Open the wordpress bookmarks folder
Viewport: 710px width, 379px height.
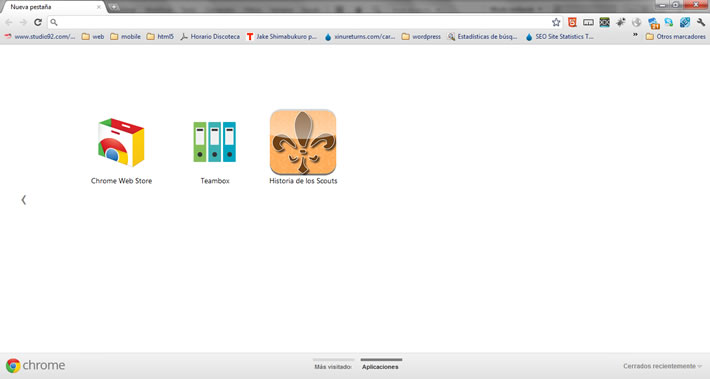point(421,37)
